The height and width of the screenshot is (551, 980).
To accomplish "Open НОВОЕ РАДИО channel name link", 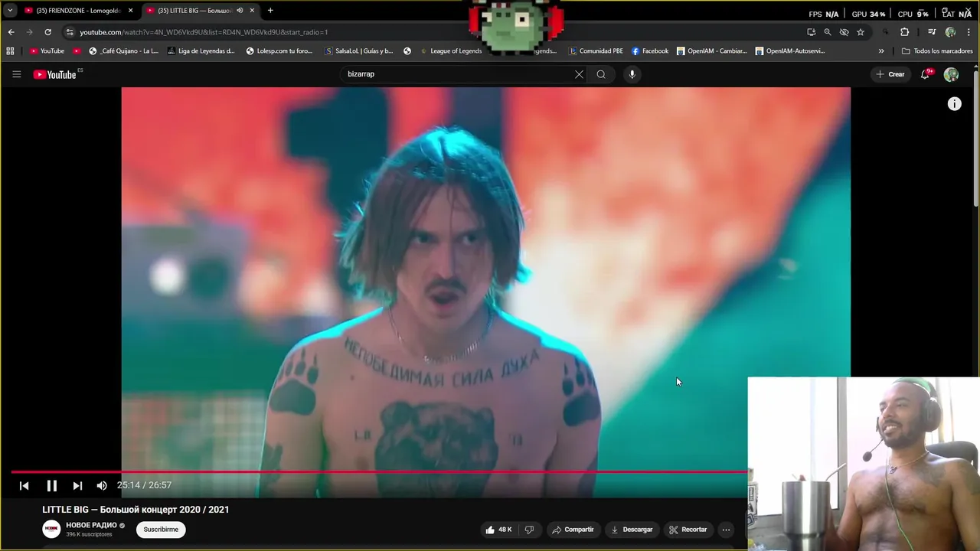I will pos(91,525).
